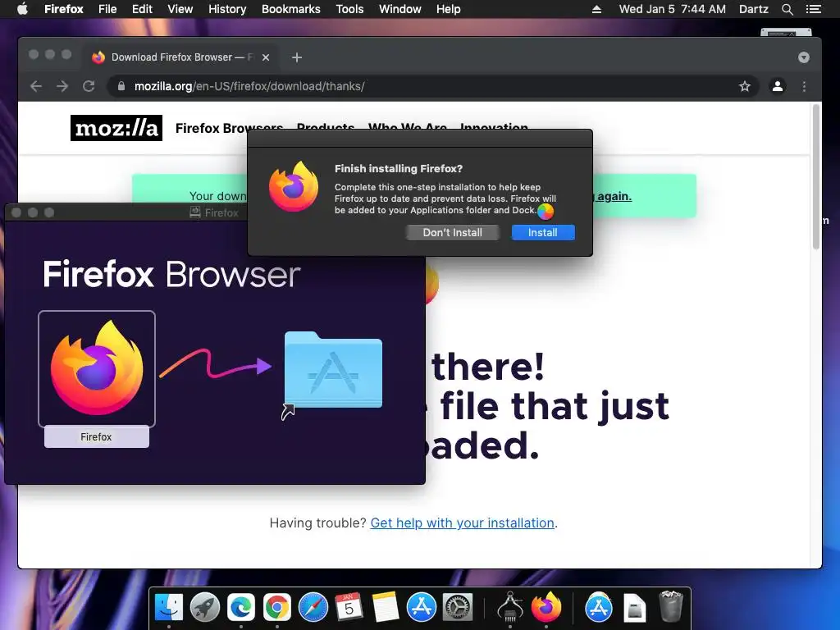Click the Firefox label under app icon
The height and width of the screenshot is (630, 840).
97,437
